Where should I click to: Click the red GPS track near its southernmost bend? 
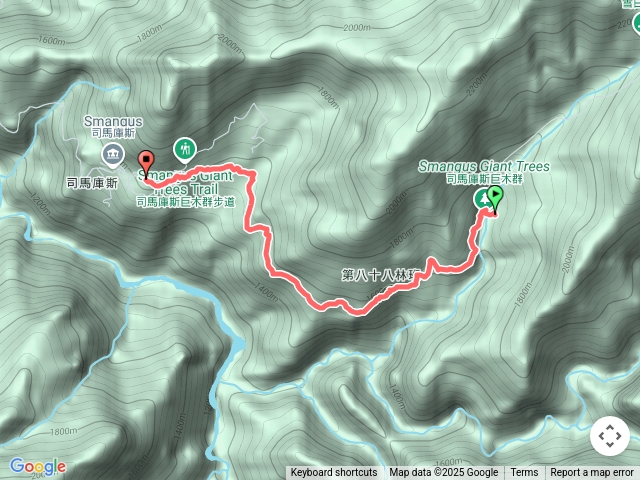click(358, 312)
